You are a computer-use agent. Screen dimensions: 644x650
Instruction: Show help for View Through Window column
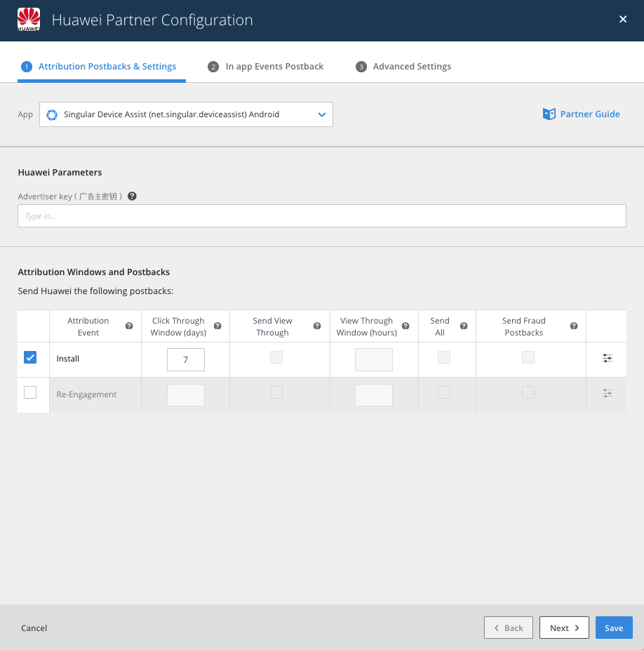[x=405, y=326]
